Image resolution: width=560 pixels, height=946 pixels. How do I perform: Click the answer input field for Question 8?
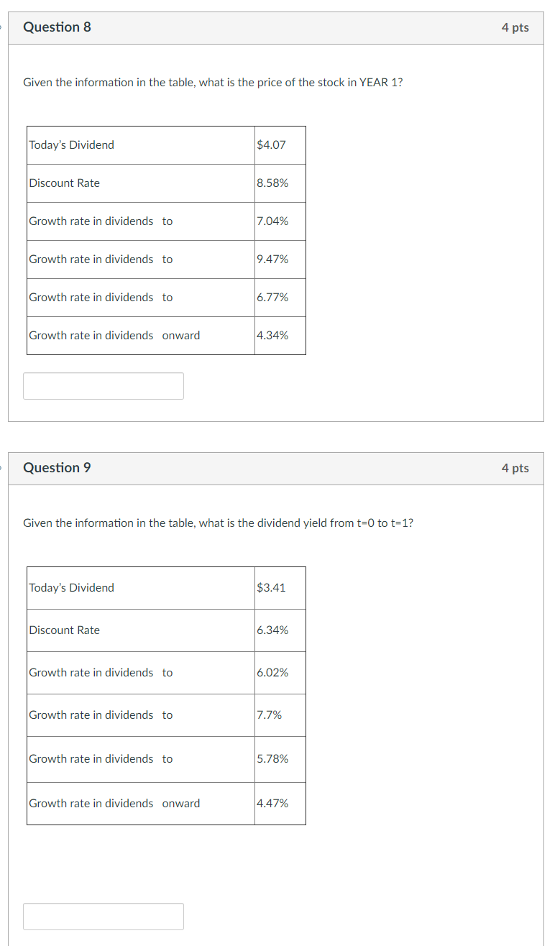103,386
